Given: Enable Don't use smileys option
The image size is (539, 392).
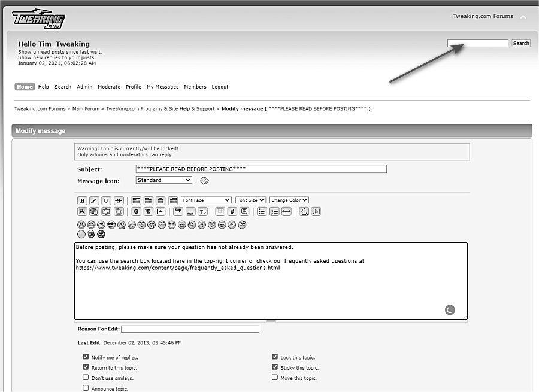Looking at the screenshot, I should point(86,378).
